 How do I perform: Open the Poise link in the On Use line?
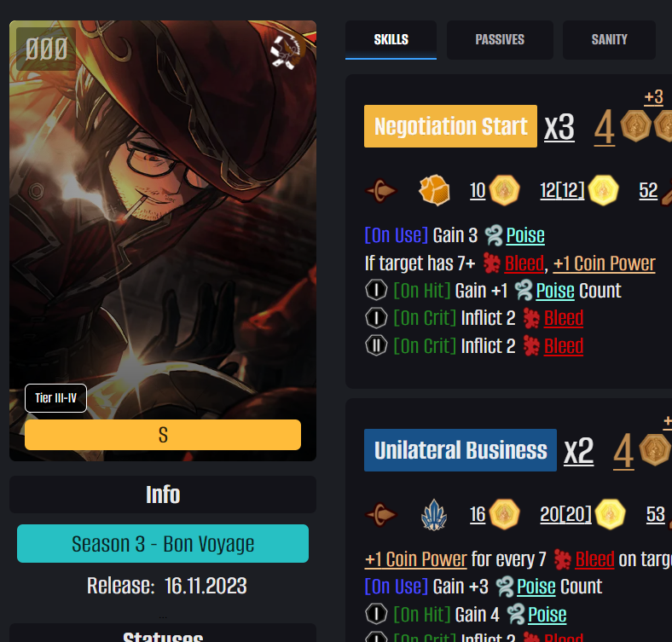pyautogui.click(x=525, y=235)
